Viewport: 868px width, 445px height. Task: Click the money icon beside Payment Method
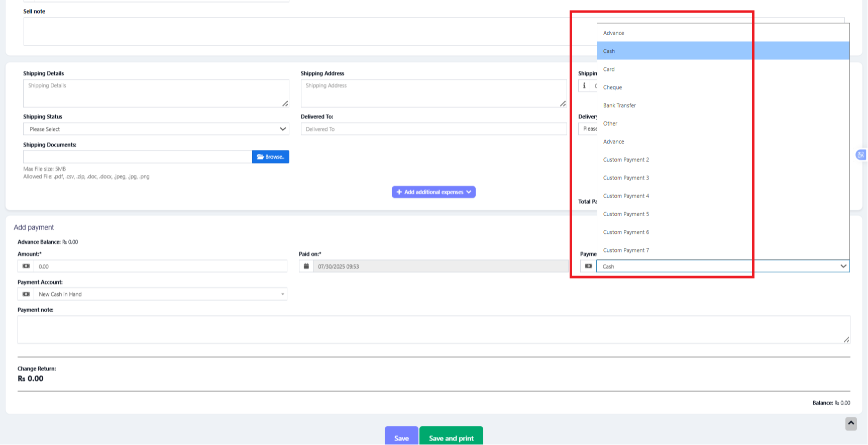(588, 266)
